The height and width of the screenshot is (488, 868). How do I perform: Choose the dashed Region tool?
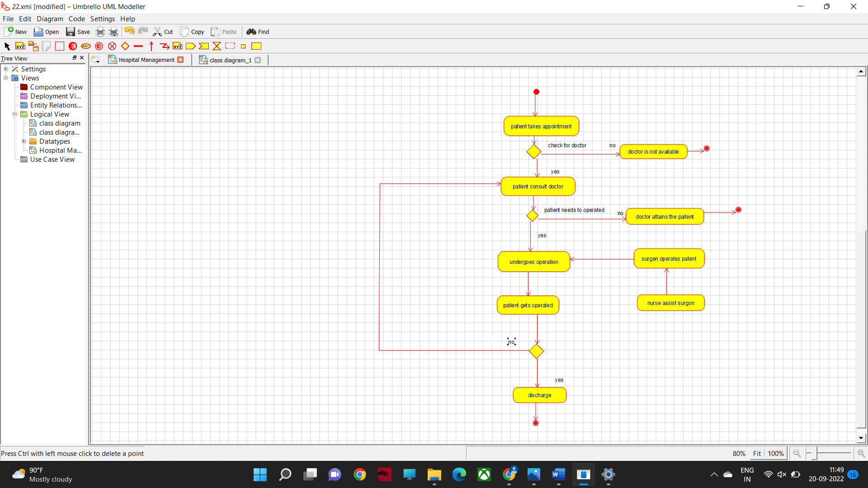point(230,46)
